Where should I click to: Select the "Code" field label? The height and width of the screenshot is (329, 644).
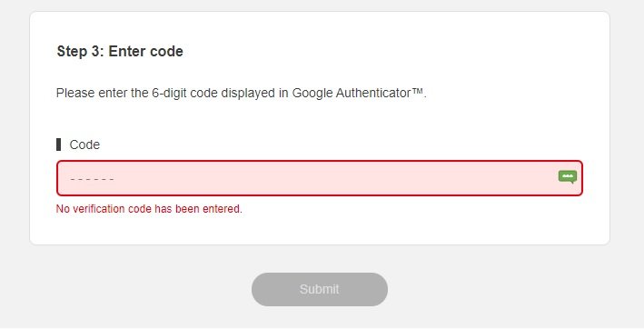tap(84, 145)
